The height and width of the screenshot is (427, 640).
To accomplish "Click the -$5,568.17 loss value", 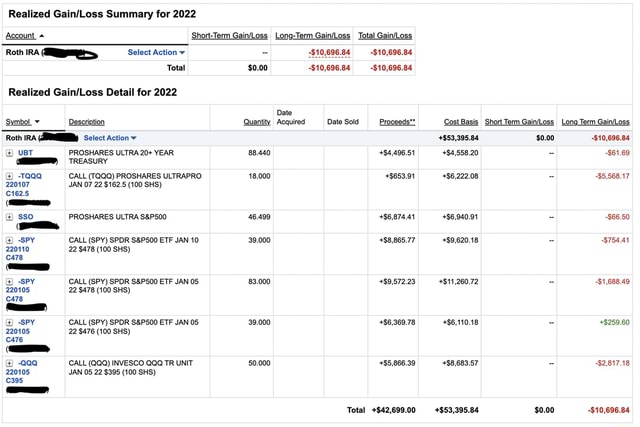I will click(612, 176).
